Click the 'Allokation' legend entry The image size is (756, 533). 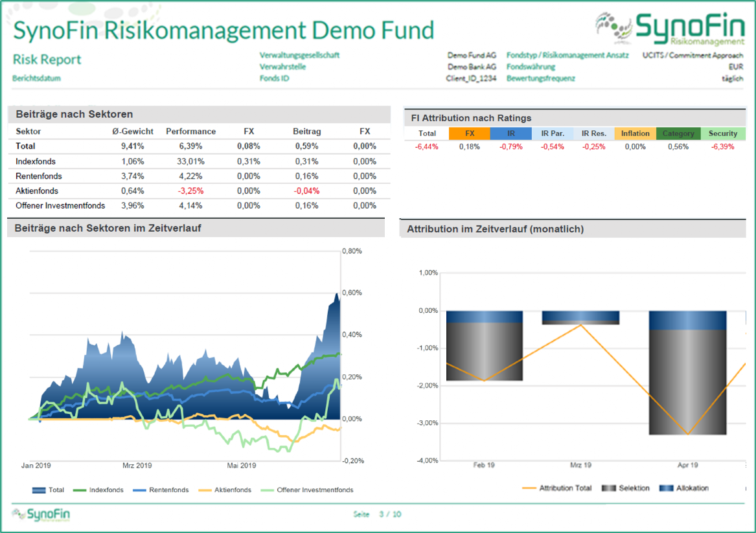[x=684, y=488]
